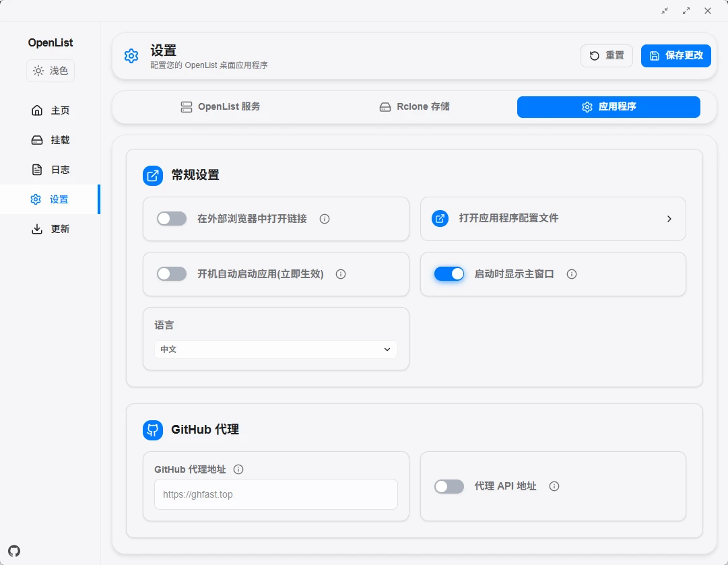Click the sun icon for the 浅色 theme
Screen dimensions: 728x565
[x=38, y=71]
